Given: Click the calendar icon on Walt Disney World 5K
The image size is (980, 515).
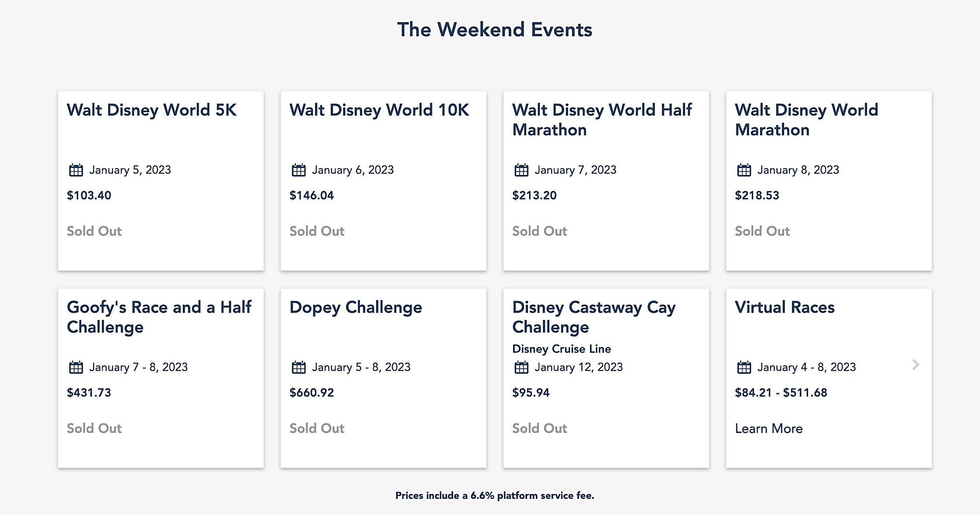Looking at the screenshot, I should (x=77, y=170).
